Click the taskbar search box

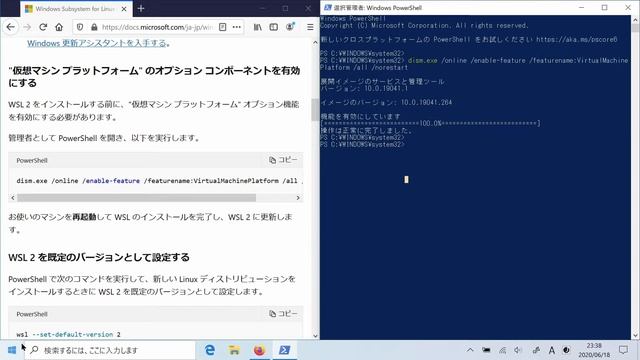click(110, 350)
